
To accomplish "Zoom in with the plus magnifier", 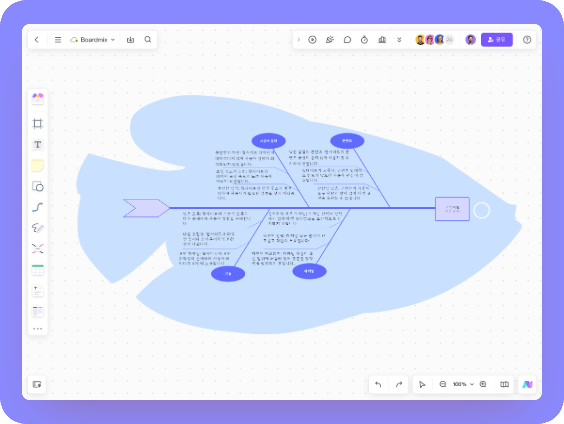I will tap(483, 384).
